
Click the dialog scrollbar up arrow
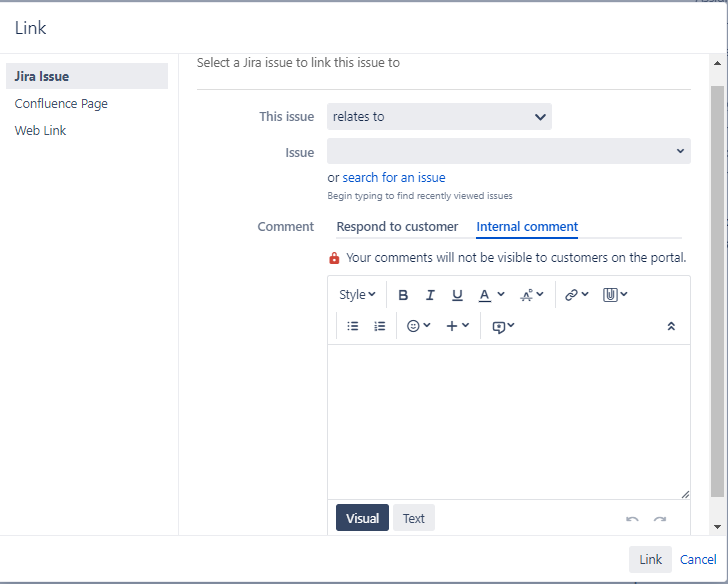tap(717, 63)
